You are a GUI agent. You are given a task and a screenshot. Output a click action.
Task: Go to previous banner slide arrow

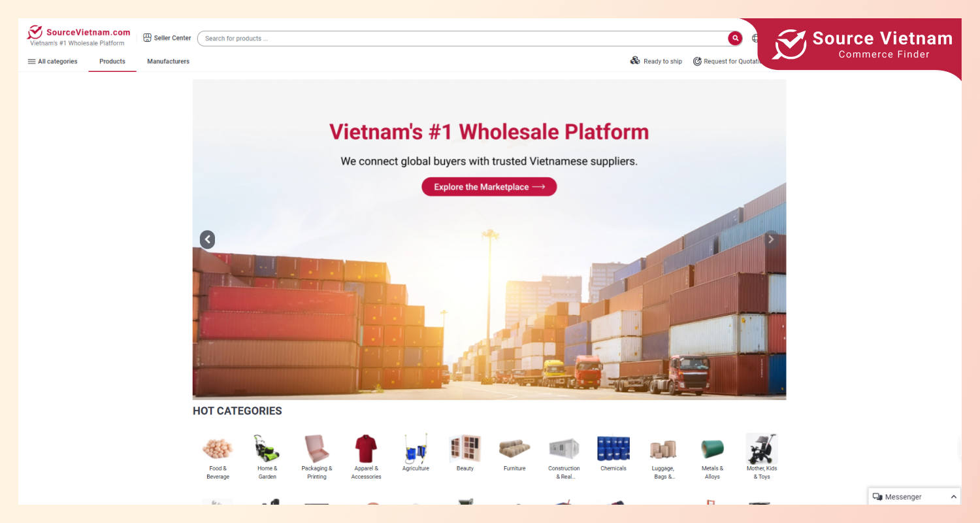click(x=207, y=239)
